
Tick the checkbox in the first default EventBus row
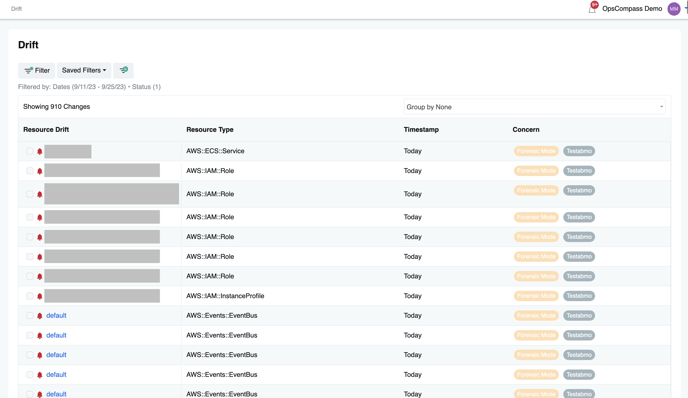[x=29, y=316]
